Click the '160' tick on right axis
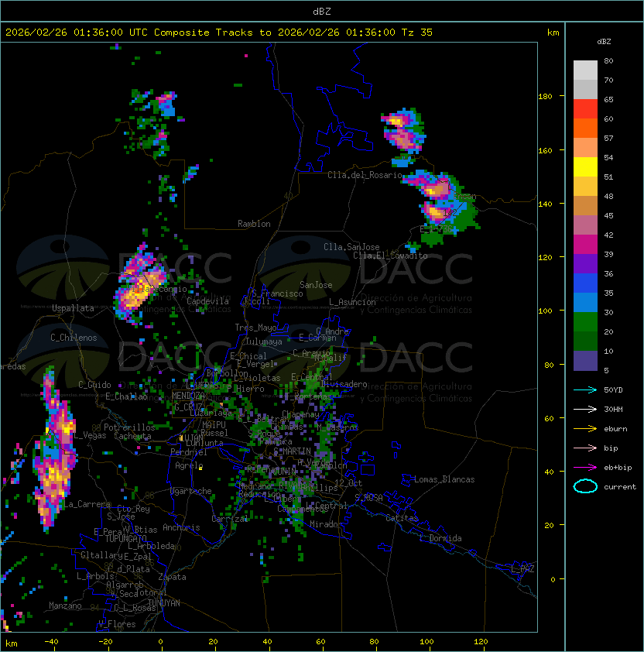The height and width of the screenshot is (652, 644). (545, 150)
